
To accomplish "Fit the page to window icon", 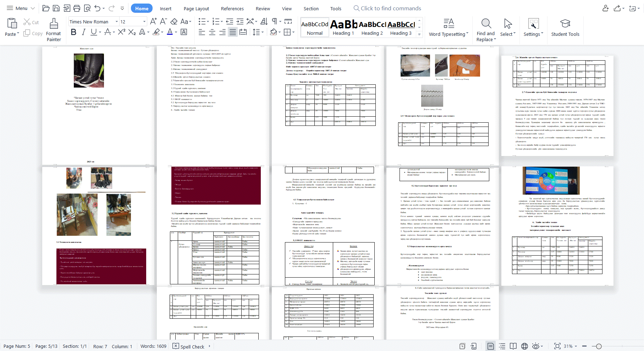I will pyautogui.click(x=557, y=346).
